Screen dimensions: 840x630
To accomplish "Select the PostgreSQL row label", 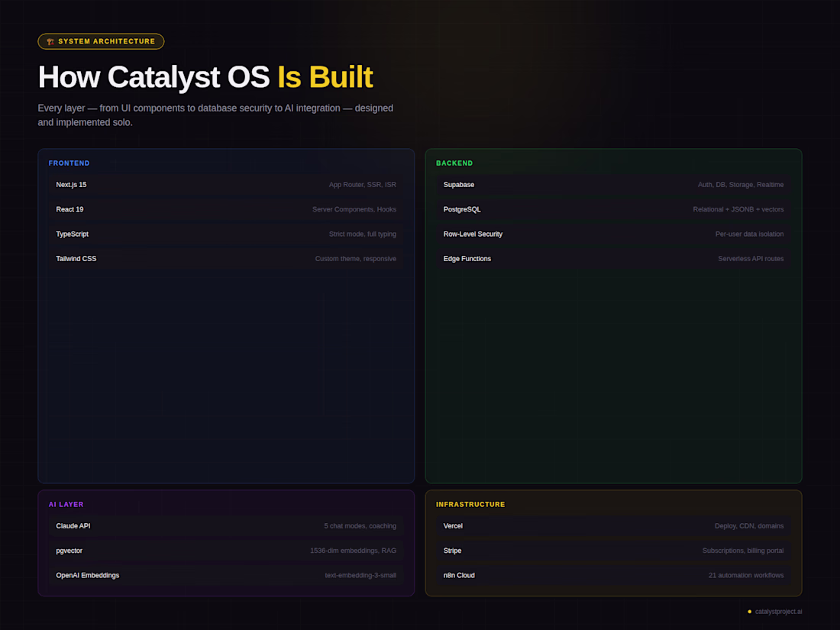I will [x=462, y=209].
